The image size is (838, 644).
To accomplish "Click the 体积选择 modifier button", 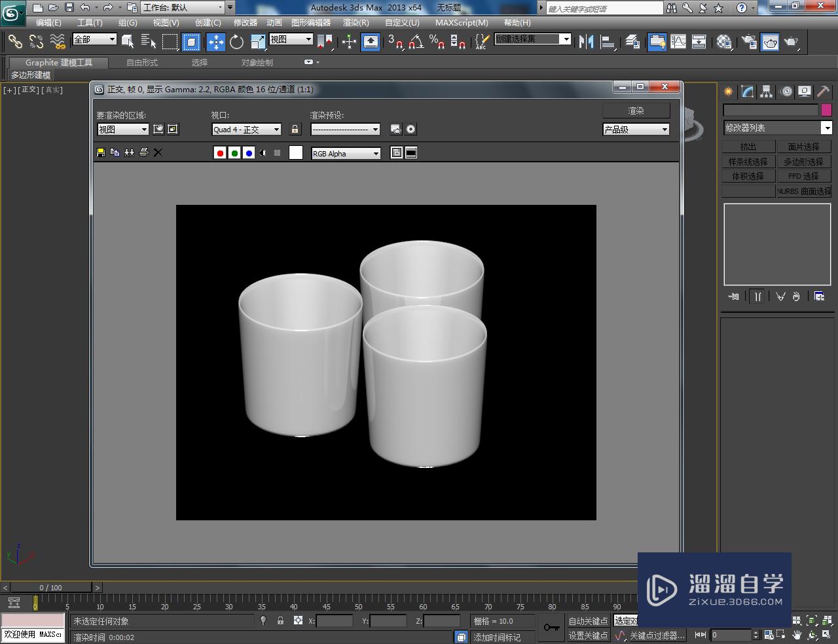I will point(748,177).
